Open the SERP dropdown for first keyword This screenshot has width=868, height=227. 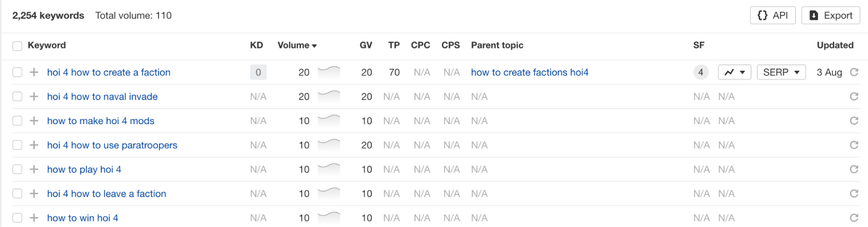781,72
